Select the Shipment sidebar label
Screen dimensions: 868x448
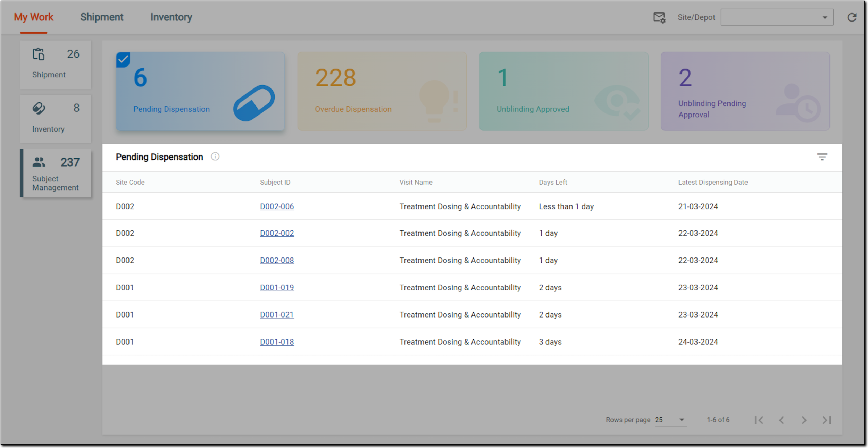(49, 75)
